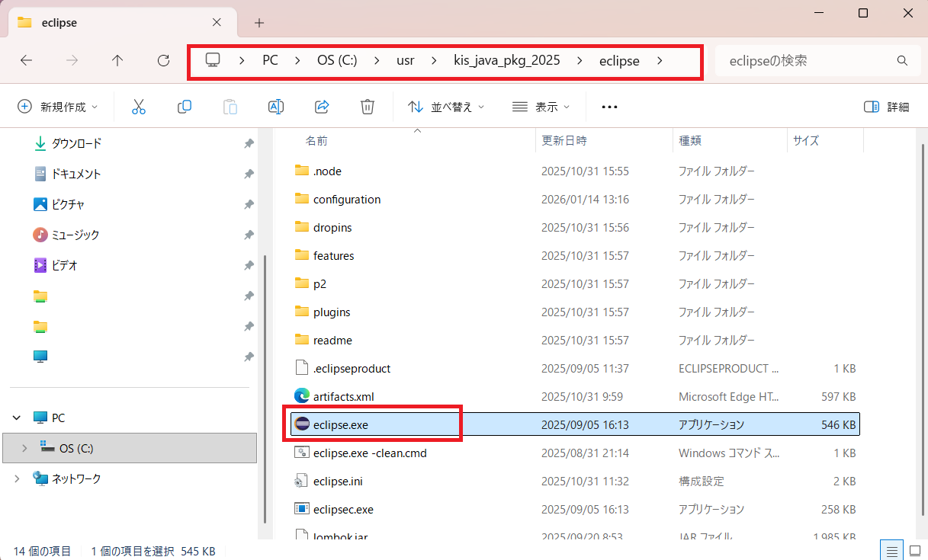Refresh the current folder view
Image resolution: width=928 pixels, height=560 pixels.
pos(163,61)
